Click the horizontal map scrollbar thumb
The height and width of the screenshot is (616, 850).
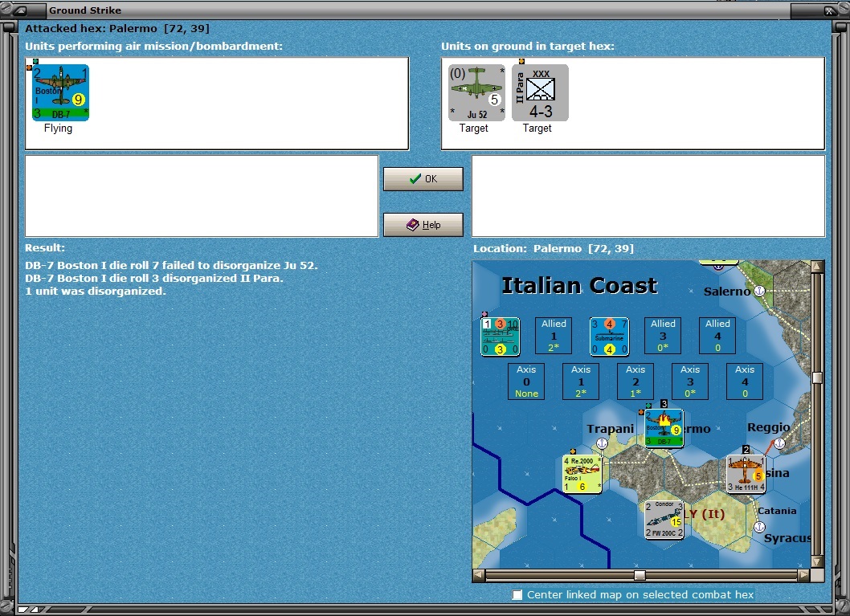click(x=640, y=575)
